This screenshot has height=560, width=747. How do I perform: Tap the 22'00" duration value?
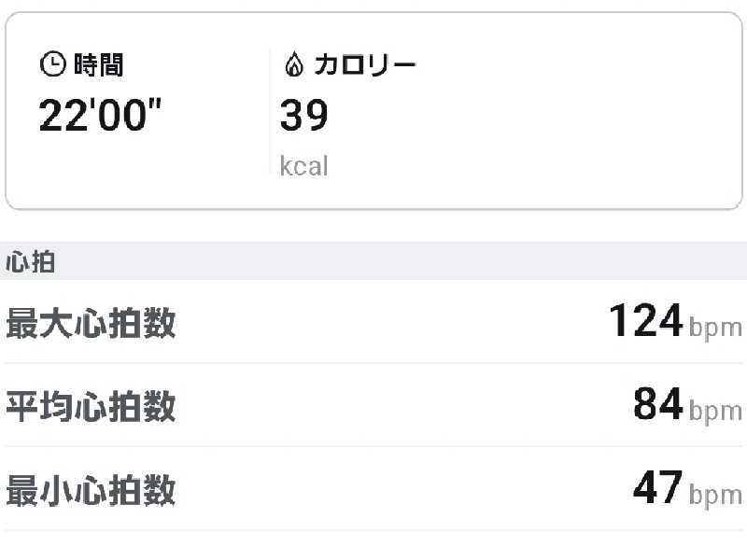coord(100,116)
